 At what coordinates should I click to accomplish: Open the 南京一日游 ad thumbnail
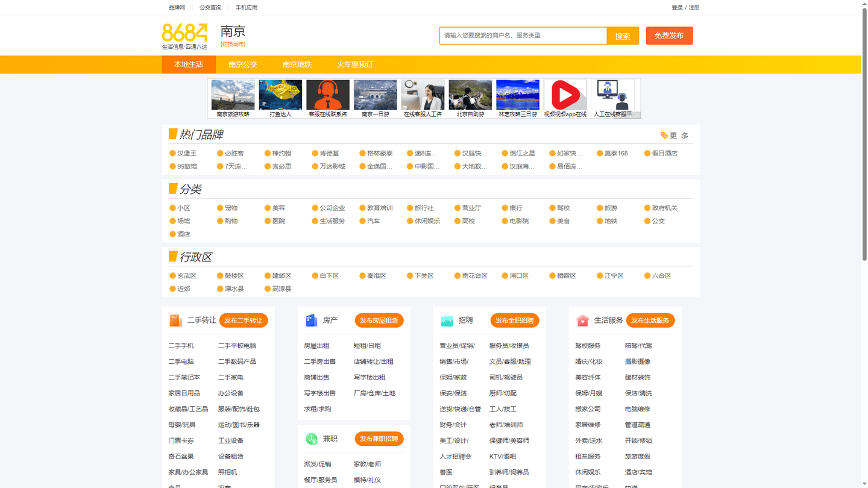tap(376, 99)
